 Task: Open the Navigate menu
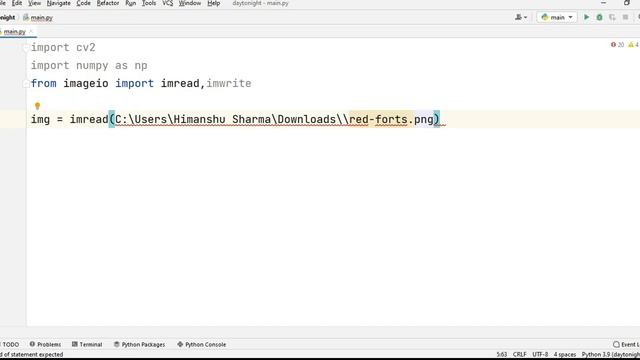coord(58,3)
